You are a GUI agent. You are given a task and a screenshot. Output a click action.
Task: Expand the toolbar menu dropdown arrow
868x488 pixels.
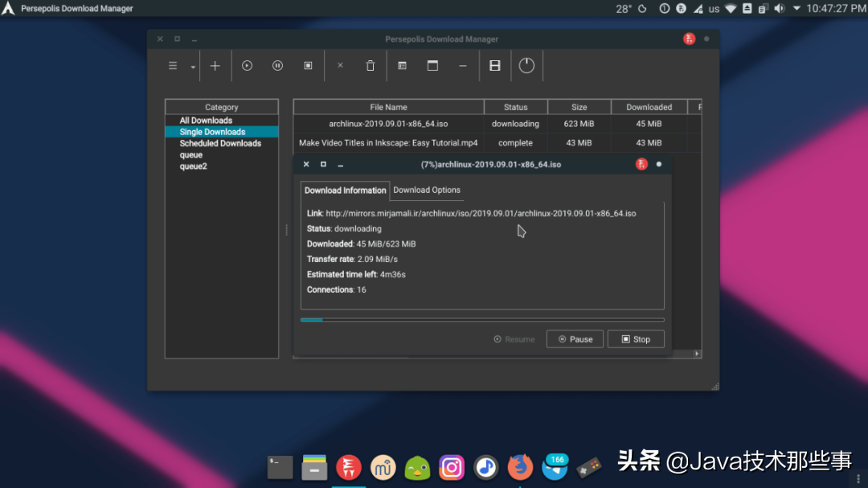click(x=193, y=67)
